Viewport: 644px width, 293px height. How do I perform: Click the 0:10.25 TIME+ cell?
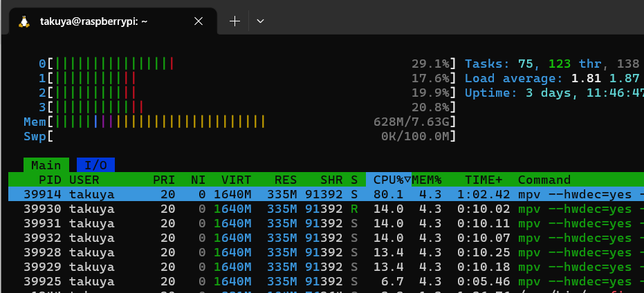click(x=484, y=252)
